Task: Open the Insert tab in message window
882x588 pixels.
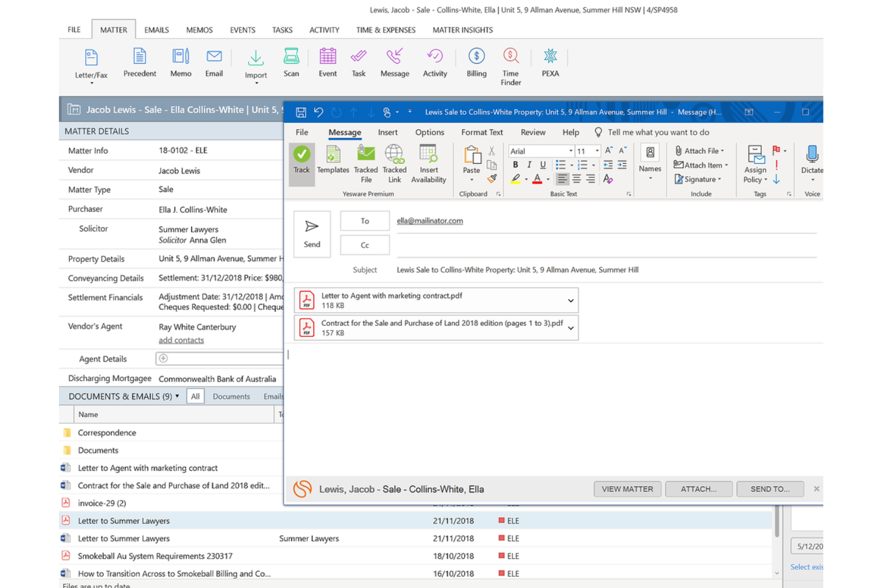Action: [x=387, y=132]
